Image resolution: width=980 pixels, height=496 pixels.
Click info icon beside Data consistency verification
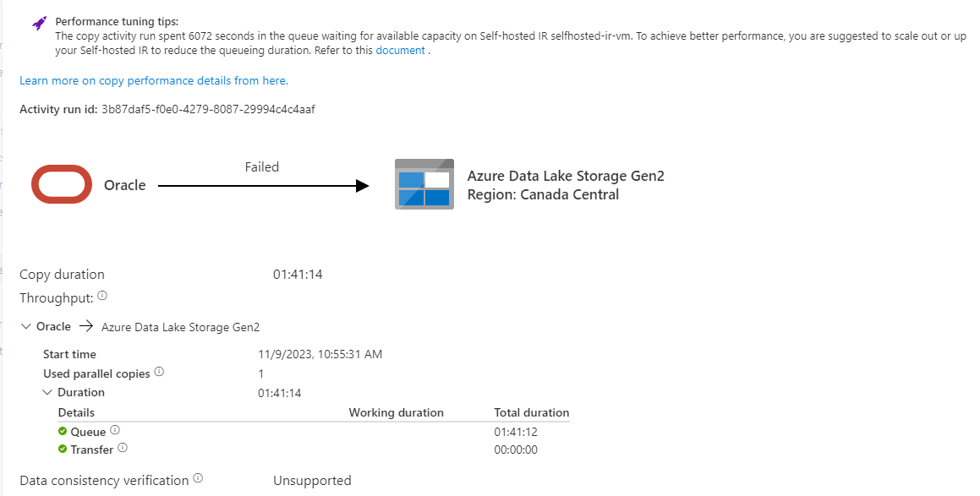pyautogui.click(x=198, y=478)
